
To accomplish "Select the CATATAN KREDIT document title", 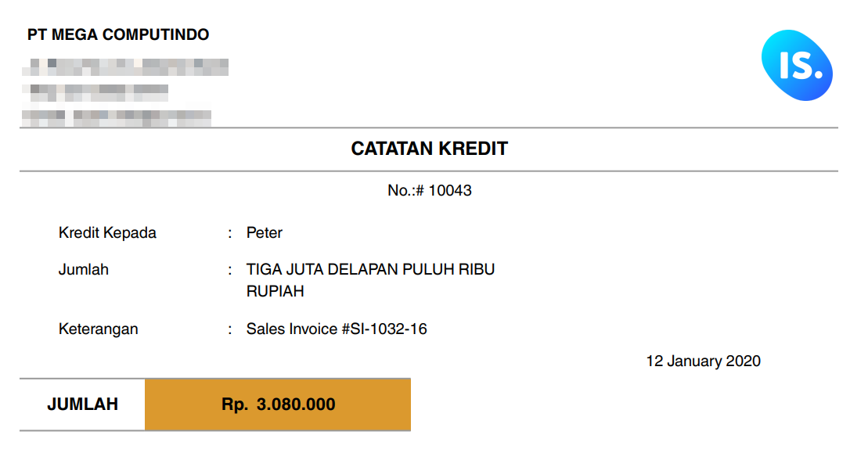I will [429, 148].
